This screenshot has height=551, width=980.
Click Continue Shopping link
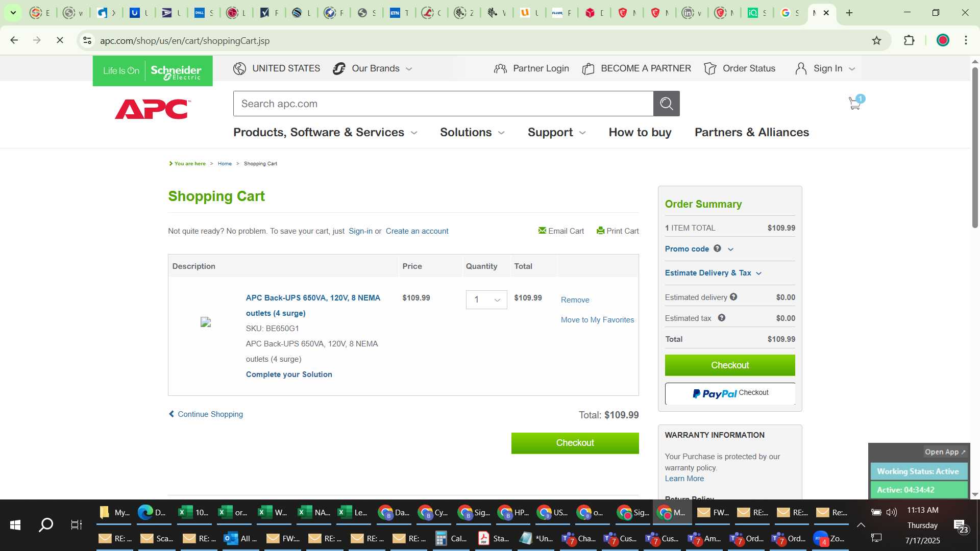click(206, 414)
